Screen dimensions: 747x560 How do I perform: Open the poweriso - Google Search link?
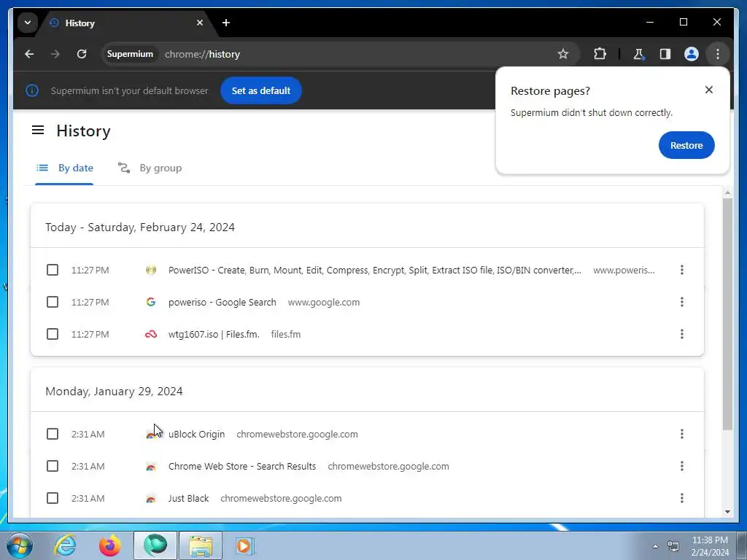[222, 303]
